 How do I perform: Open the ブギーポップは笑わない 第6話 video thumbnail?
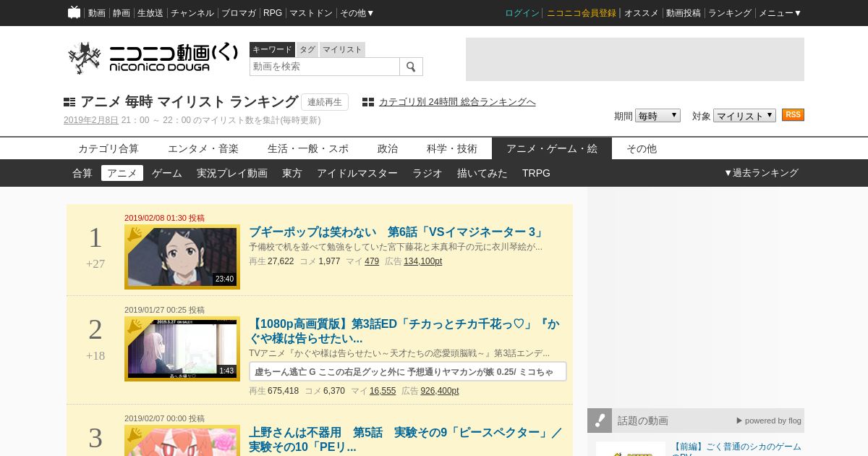[182, 257]
